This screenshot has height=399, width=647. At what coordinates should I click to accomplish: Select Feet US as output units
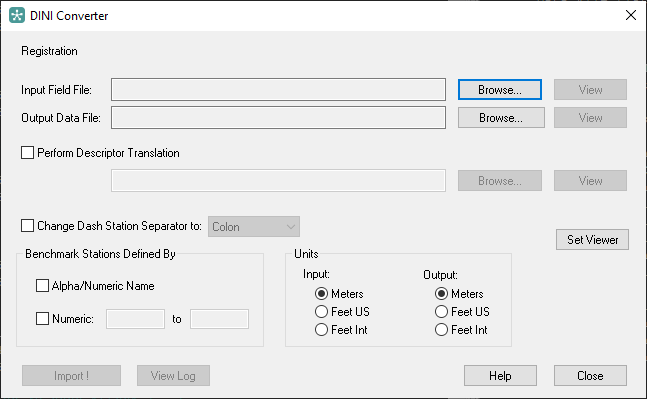441,312
